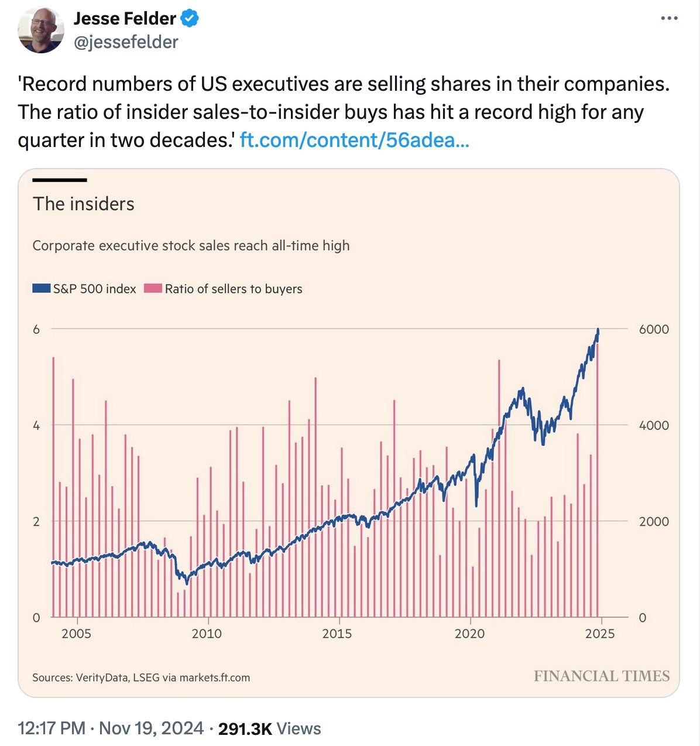Open the Jesse Felder display name link
The width and height of the screenshot is (700, 746).
125,19
